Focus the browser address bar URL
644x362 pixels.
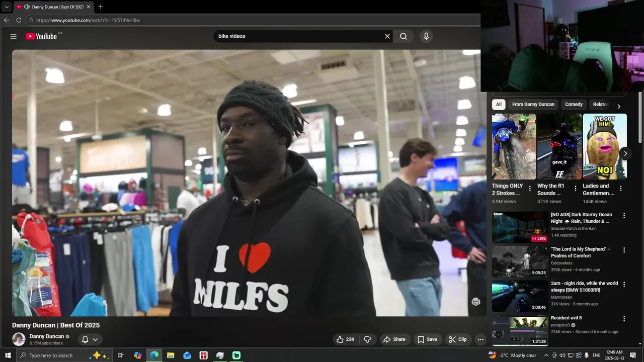click(88, 20)
